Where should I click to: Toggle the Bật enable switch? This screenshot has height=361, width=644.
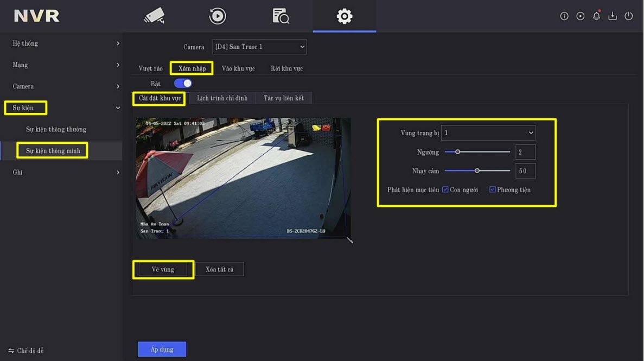pos(183,84)
